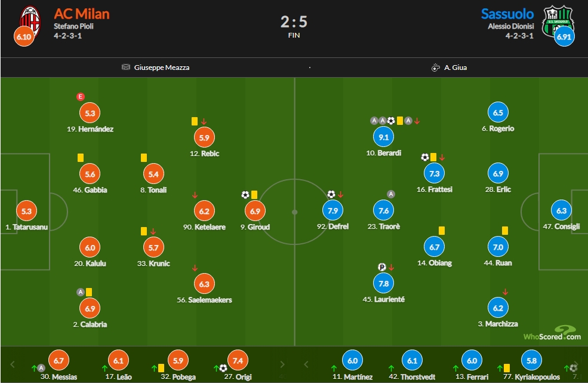Click the stadium icon beside Giuseppe Meazza
The height and width of the screenshot is (383, 588).
[125, 67]
